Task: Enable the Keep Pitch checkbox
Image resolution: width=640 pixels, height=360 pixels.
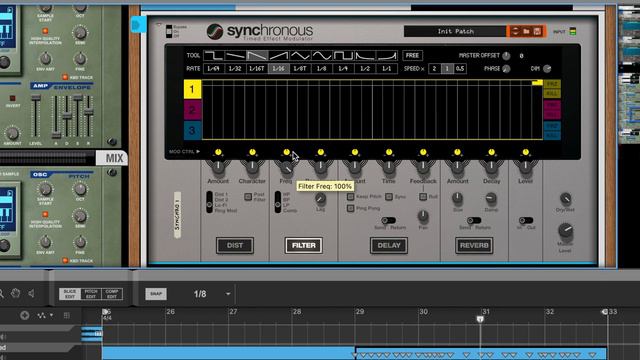Action: (x=350, y=197)
